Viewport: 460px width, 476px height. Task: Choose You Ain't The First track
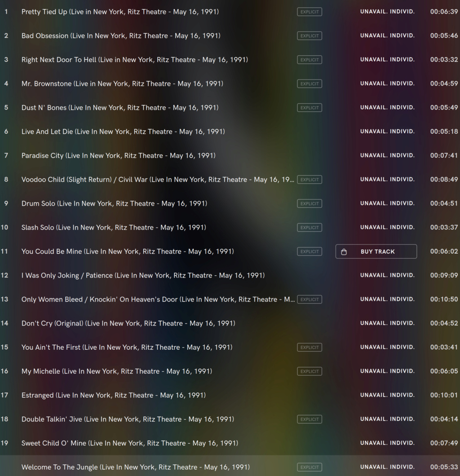click(127, 348)
